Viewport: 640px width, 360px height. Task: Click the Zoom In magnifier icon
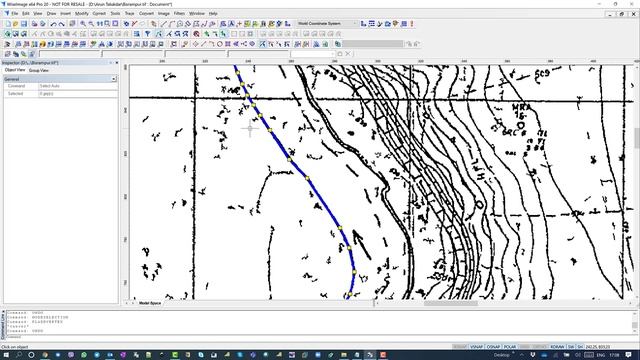[x=83, y=24]
